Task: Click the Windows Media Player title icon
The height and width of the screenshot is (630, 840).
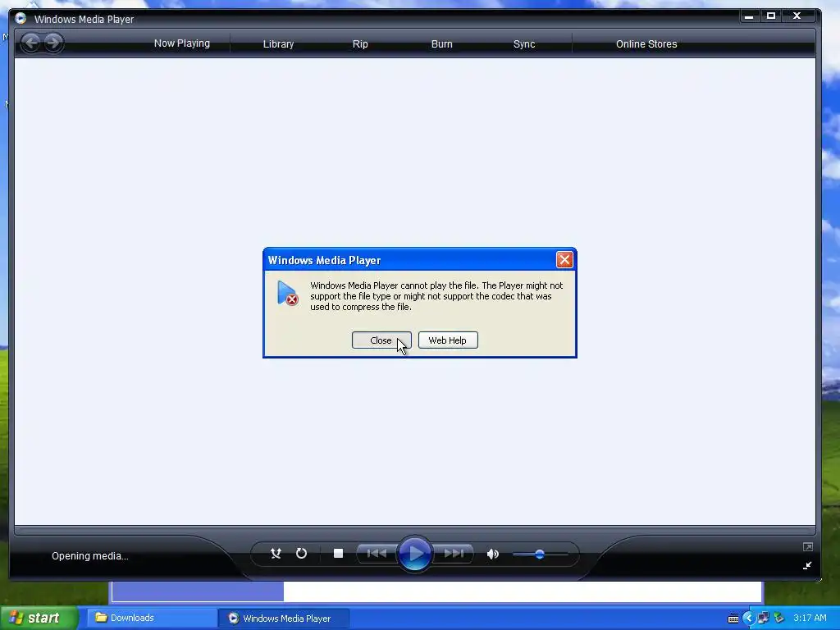Action: (21, 19)
